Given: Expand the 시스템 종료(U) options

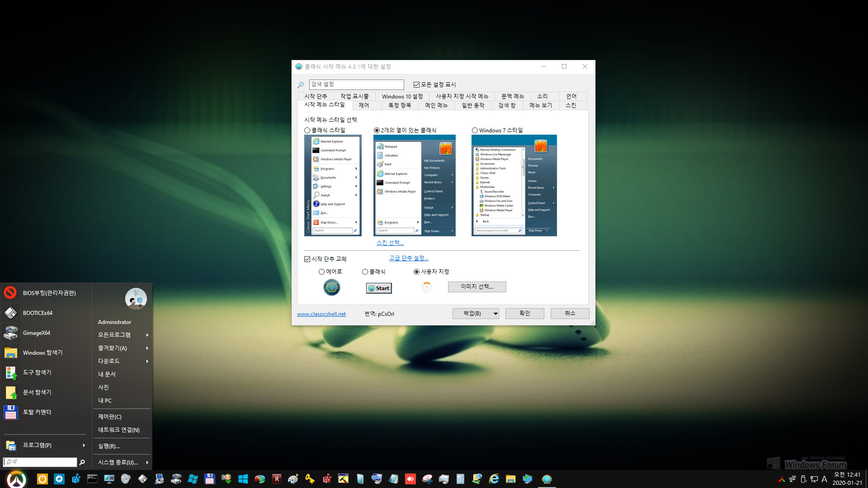Looking at the screenshot, I should [122, 462].
